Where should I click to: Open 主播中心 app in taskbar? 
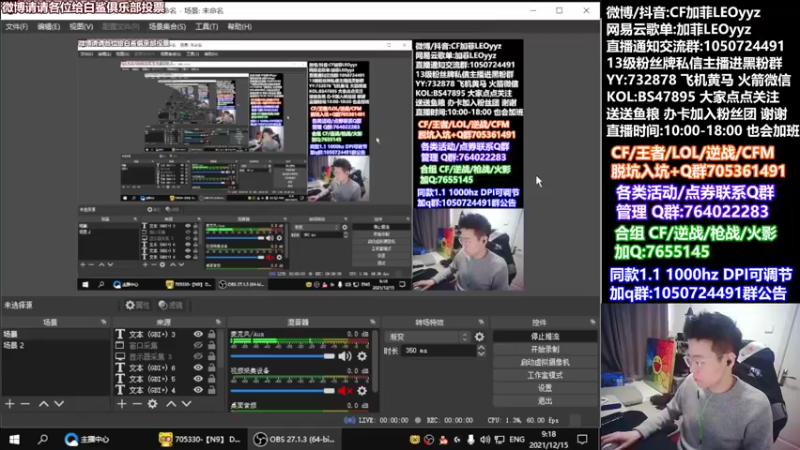(87, 439)
